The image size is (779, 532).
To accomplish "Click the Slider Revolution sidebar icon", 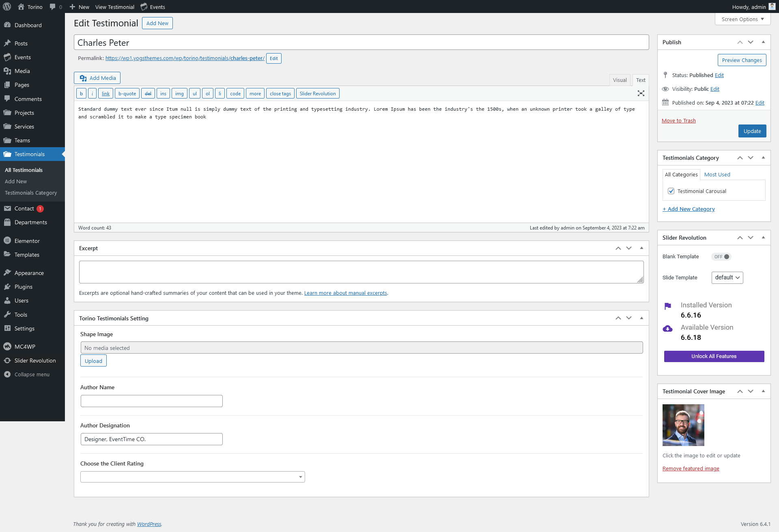I will click(x=7, y=360).
